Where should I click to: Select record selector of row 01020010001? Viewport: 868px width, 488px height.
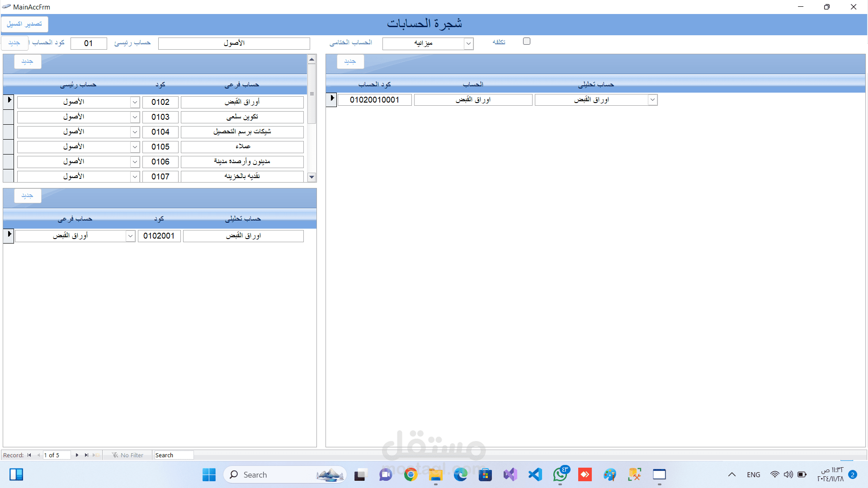coord(331,99)
